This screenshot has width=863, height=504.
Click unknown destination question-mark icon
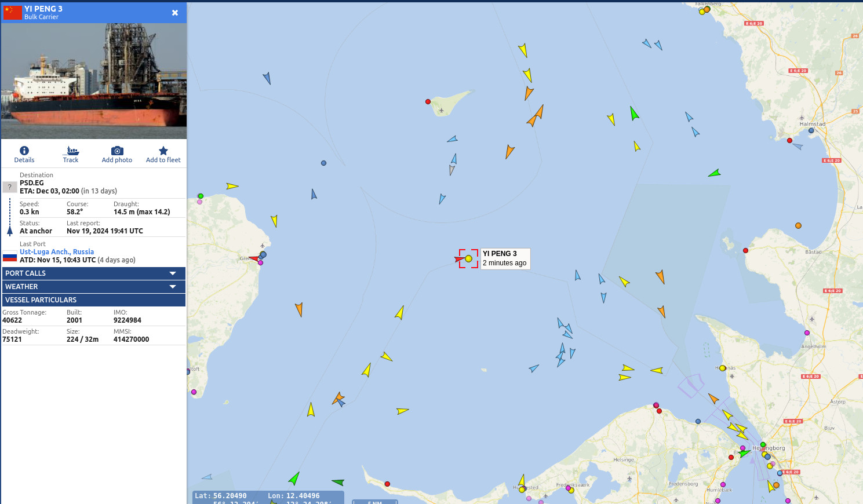pyautogui.click(x=10, y=187)
